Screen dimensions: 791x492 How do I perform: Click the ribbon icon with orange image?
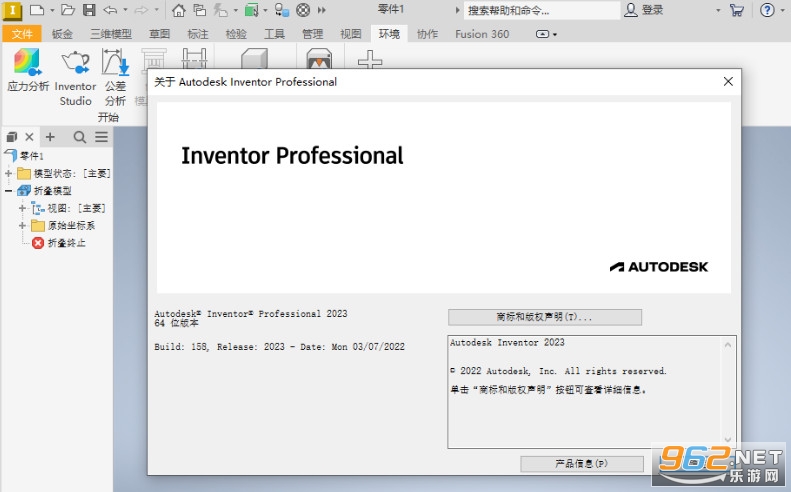point(319,58)
